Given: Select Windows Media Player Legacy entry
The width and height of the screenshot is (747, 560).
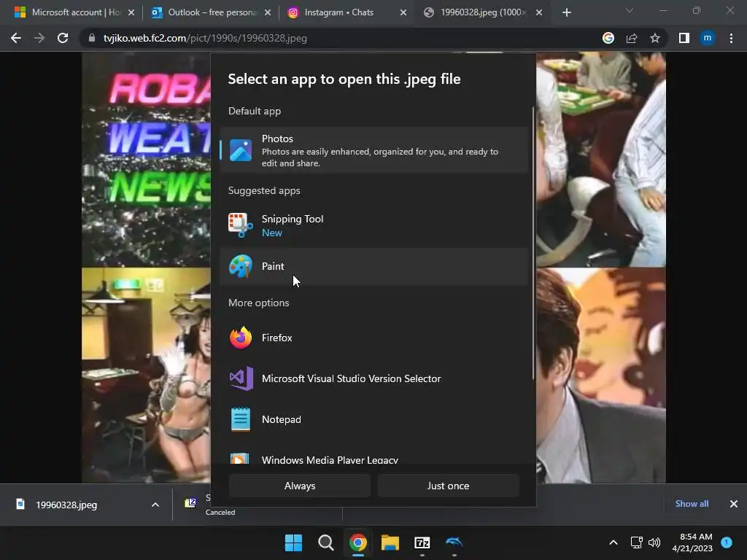Looking at the screenshot, I should tap(374, 458).
